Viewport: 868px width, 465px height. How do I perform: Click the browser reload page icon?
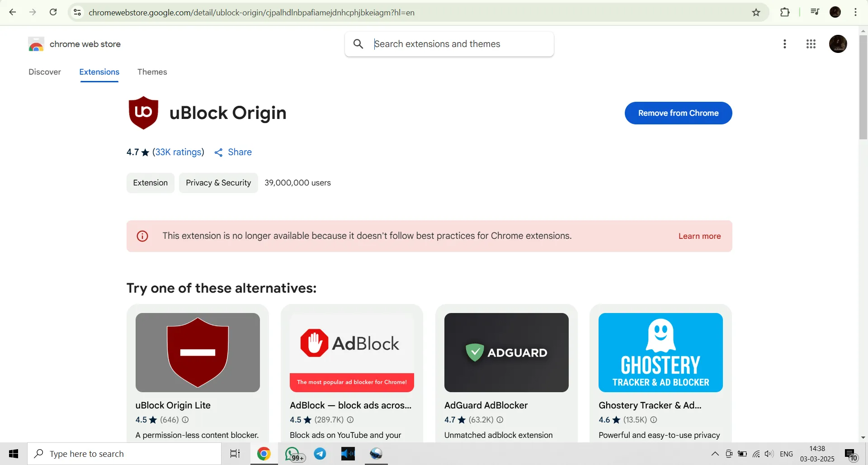(53, 12)
